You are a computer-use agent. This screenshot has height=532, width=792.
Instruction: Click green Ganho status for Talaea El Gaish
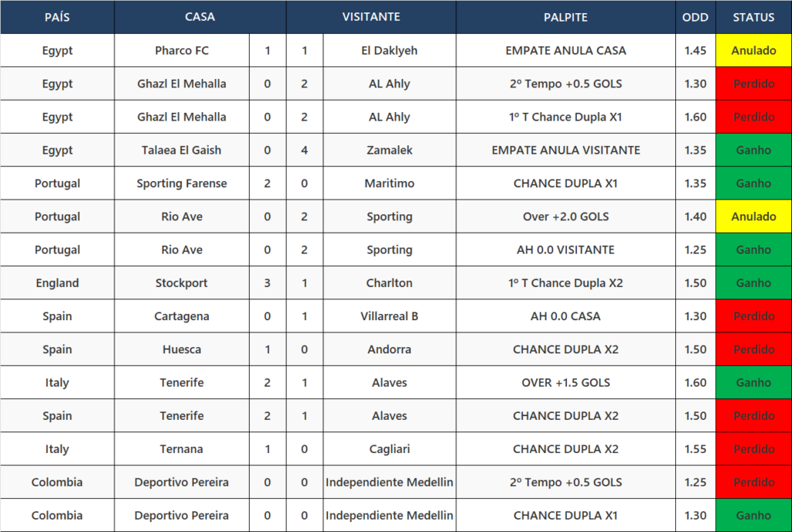click(753, 150)
